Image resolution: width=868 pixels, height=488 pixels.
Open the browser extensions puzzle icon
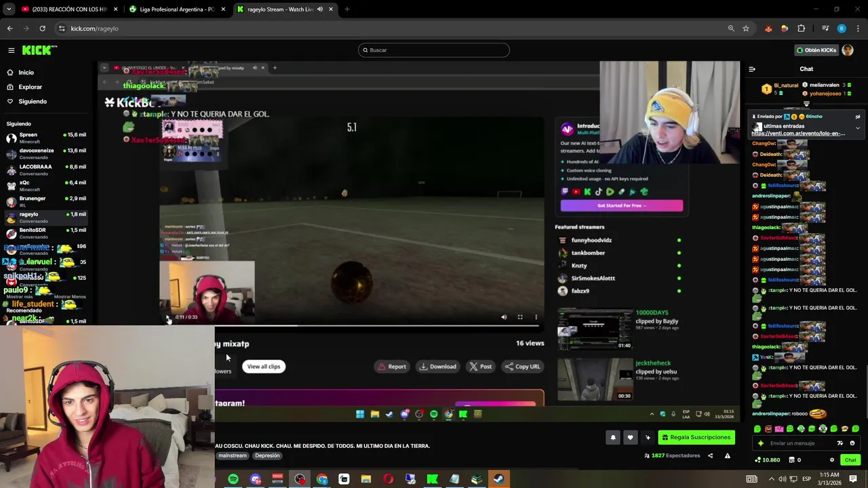pyautogui.click(x=802, y=28)
